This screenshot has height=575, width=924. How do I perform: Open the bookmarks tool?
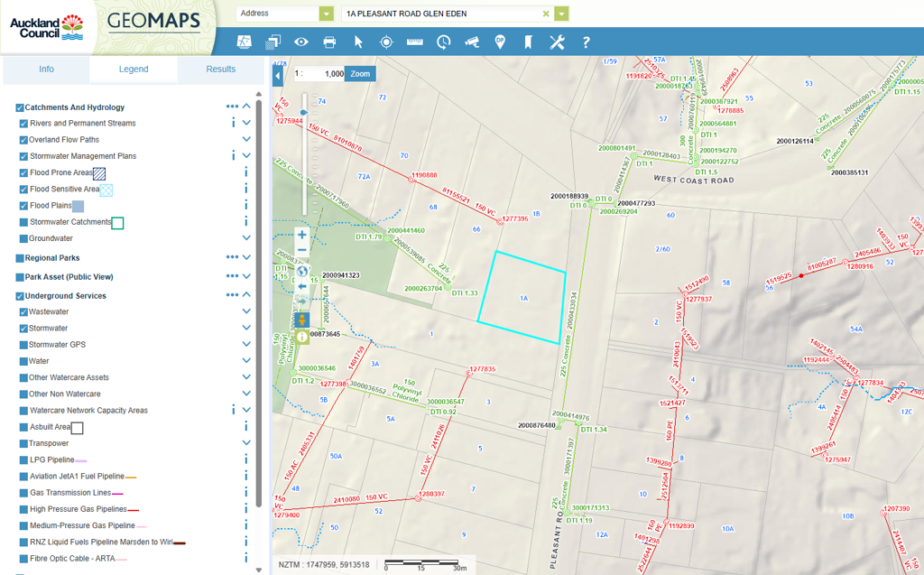[x=529, y=42]
